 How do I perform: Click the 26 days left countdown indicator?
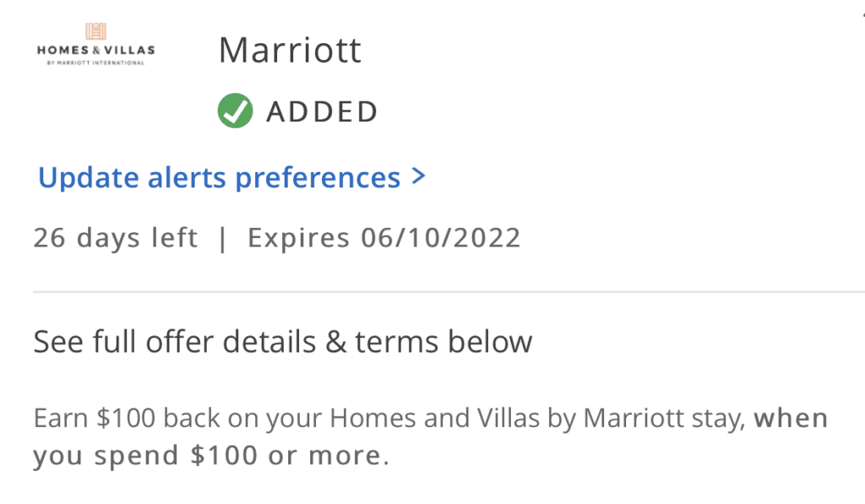pyautogui.click(x=115, y=237)
